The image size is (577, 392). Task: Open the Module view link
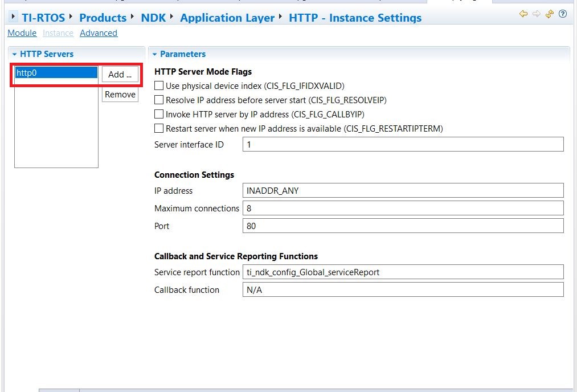(x=22, y=33)
